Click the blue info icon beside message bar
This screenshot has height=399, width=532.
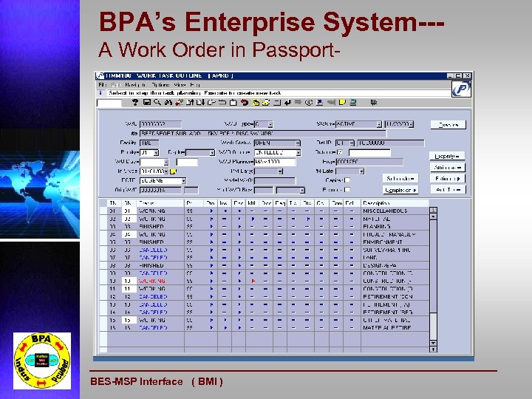[100, 92]
